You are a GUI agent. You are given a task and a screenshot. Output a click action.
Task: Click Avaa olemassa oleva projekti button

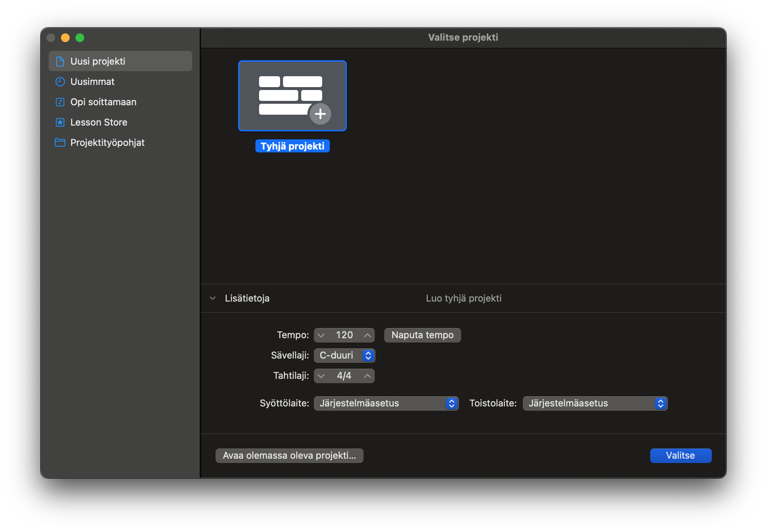click(x=289, y=455)
